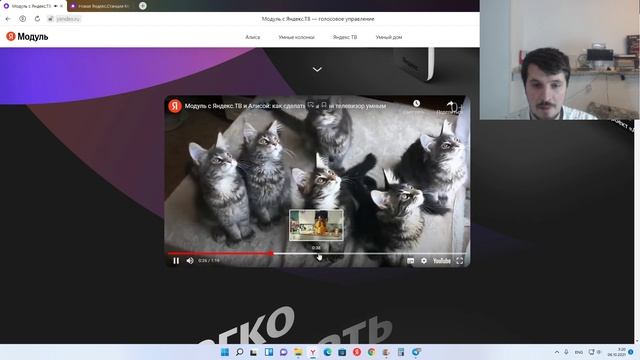Screen dimensions: 640x360
Task: Click the microphone tray icon
Action: 567,352
